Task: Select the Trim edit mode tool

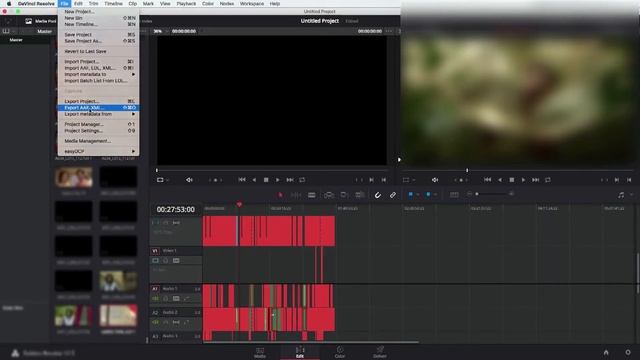Action: click(296, 195)
